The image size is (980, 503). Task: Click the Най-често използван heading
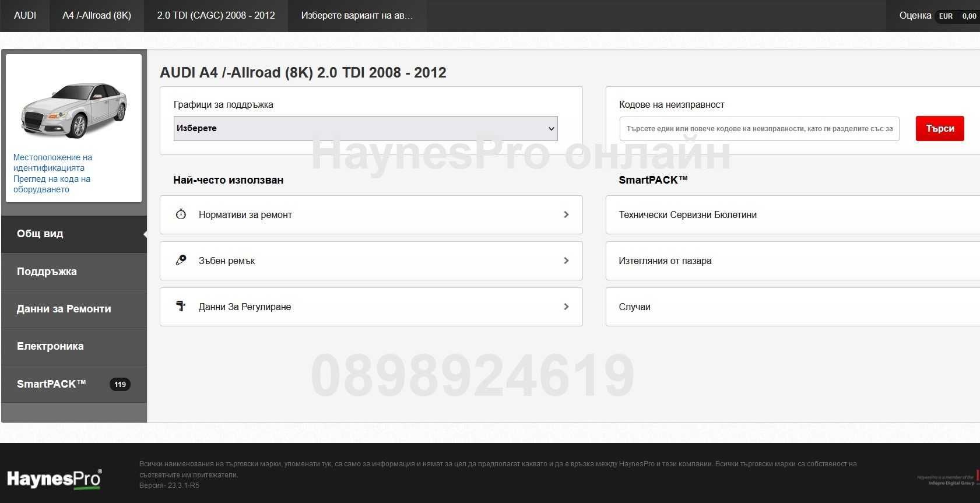[229, 180]
